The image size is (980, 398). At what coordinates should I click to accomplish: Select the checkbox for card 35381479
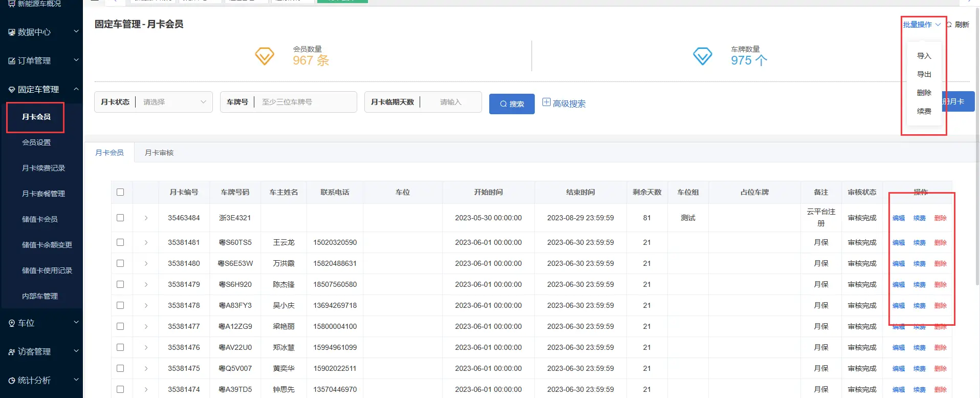120,284
